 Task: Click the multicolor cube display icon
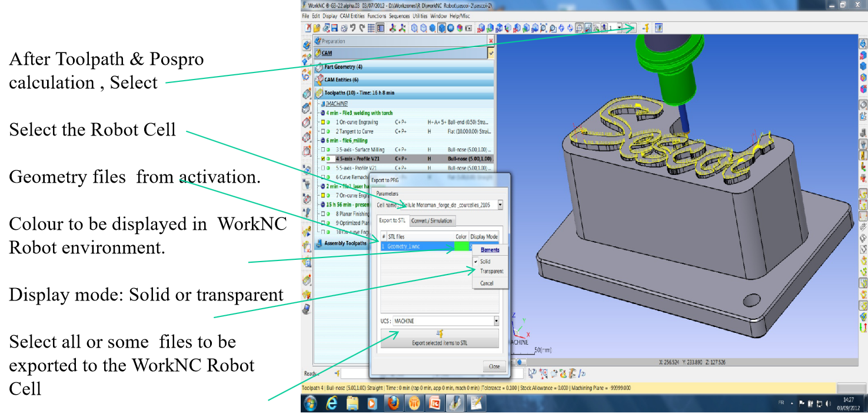[460, 28]
